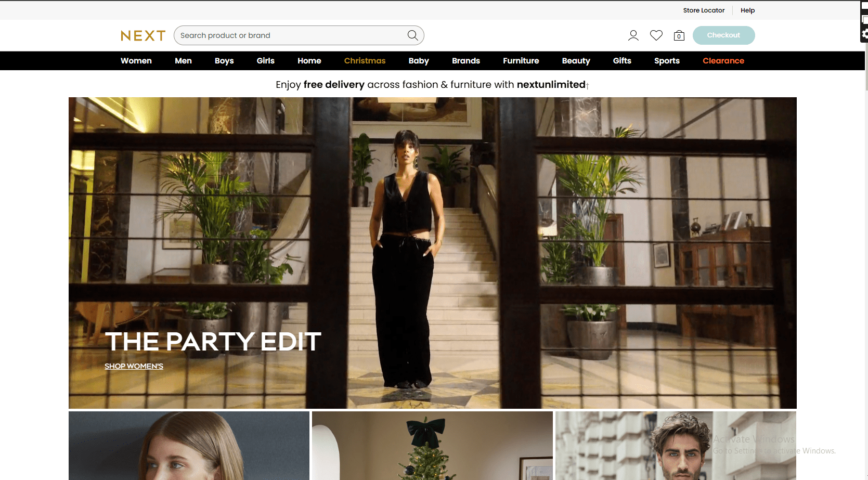Open the bearded man promo image
The image size is (868, 480).
tap(675, 446)
